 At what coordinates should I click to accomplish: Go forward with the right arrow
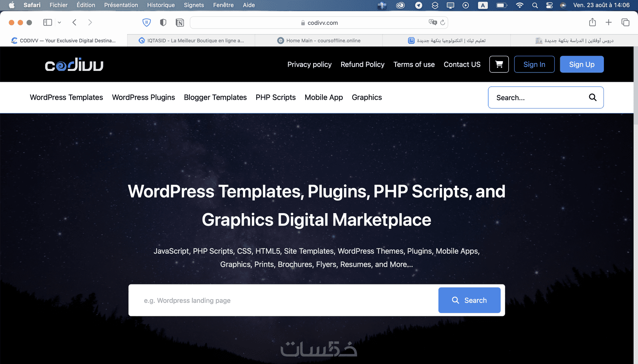tap(90, 23)
